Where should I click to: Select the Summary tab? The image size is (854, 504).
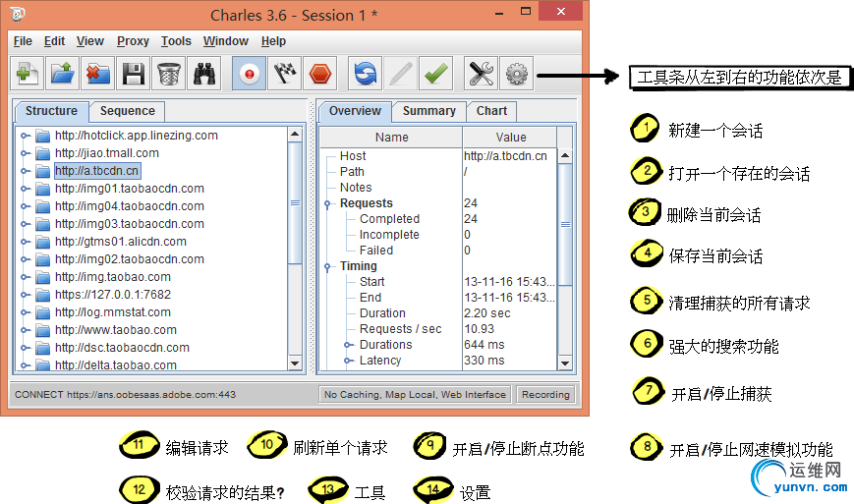pyautogui.click(x=429, y=111)
